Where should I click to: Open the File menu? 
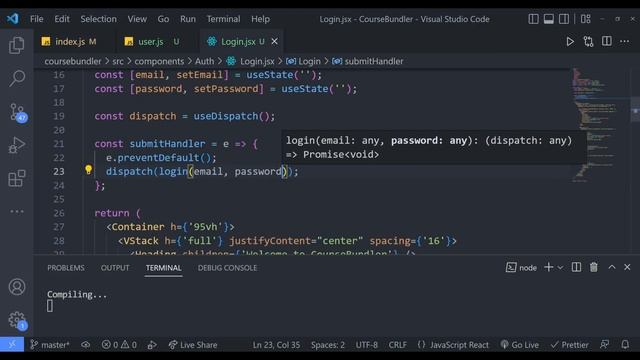point(36,19)
